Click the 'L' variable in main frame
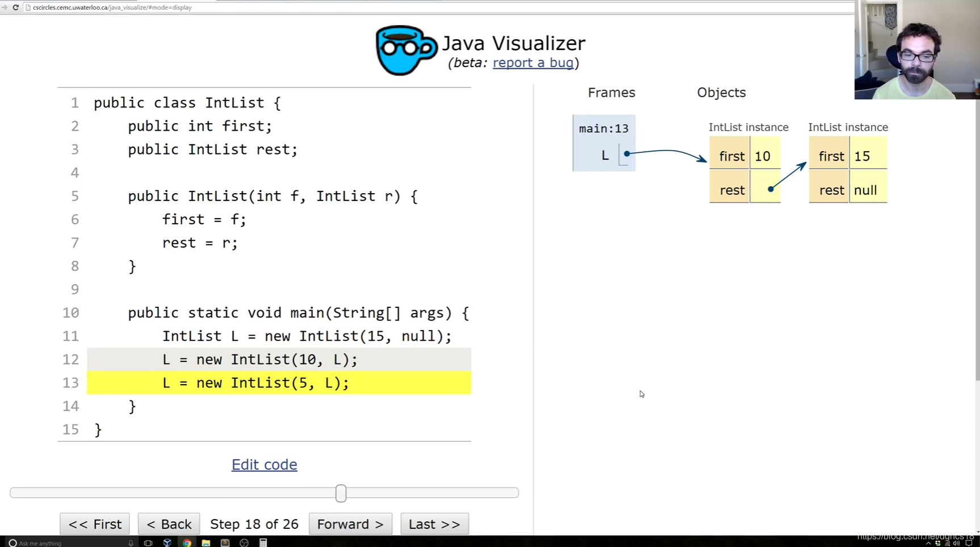The width and height of the screenshot is (980, 547). (x=605, y=155)
